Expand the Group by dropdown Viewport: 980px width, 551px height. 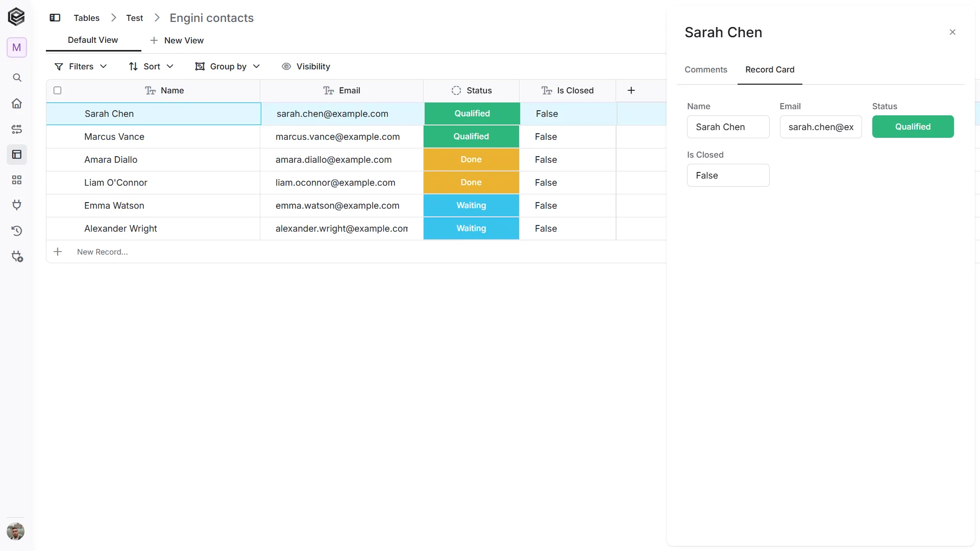click(x=228, y=66)
